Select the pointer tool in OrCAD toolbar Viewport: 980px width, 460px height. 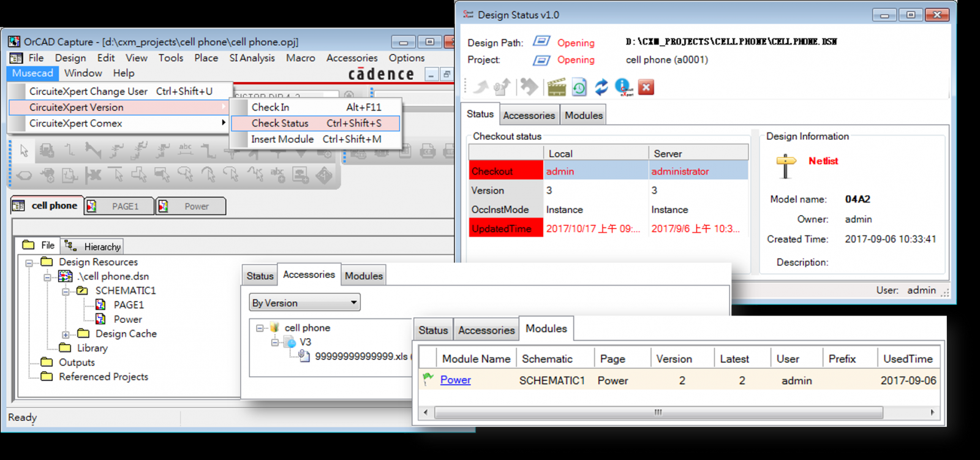point(24,151)
